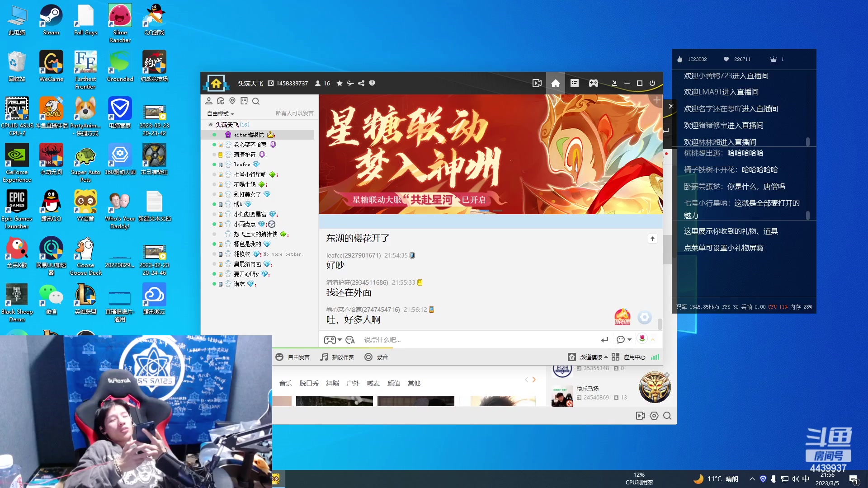Click the plus button on banner corner
The width and height of the screenshot is (868, 488).
click(x=657, y=100)
